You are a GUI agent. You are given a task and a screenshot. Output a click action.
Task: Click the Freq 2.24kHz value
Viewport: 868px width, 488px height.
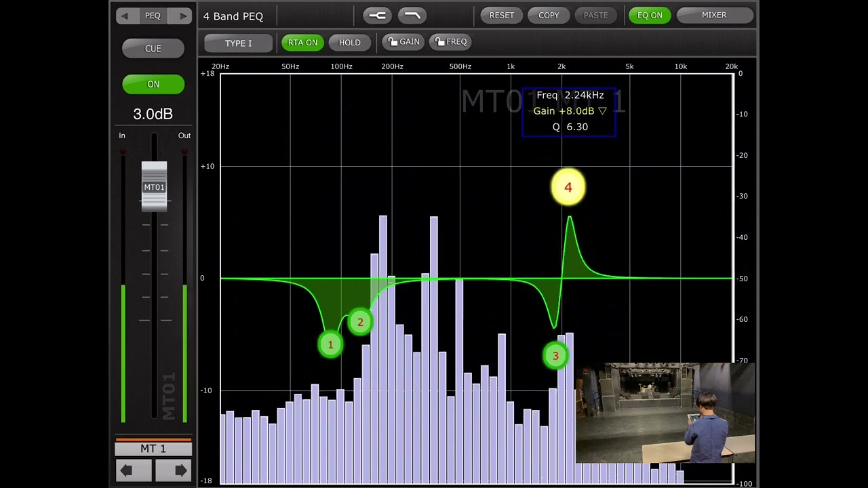pyautogui.click(x=570, y=96)
